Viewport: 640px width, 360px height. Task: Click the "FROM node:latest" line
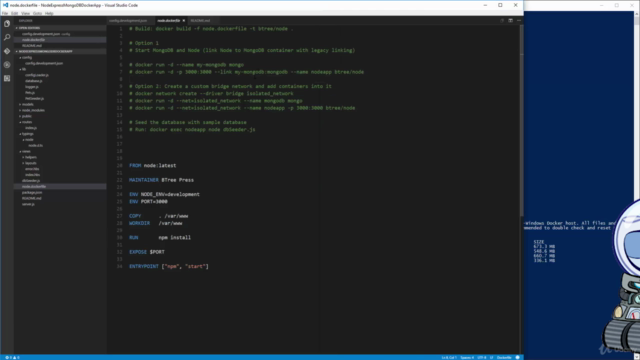tap(153, 166)
